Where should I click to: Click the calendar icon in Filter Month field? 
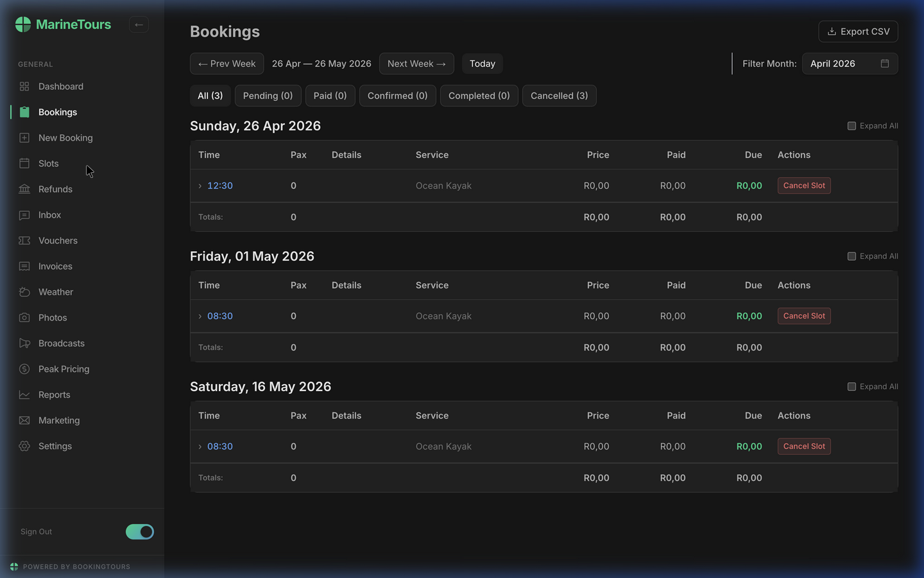885,64
